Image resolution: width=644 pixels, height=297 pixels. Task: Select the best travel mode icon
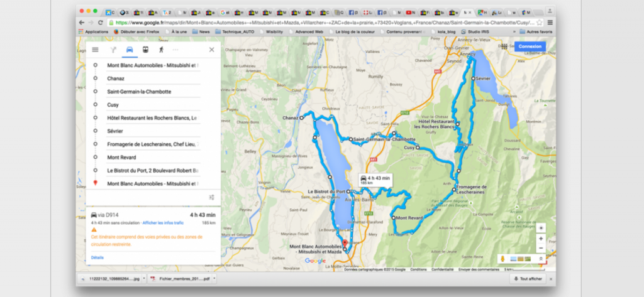point(114,50)
